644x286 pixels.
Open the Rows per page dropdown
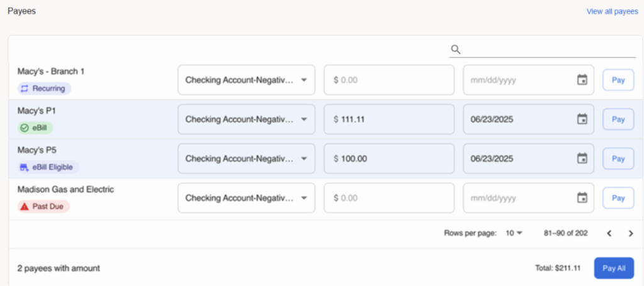(x=514, y=233)
